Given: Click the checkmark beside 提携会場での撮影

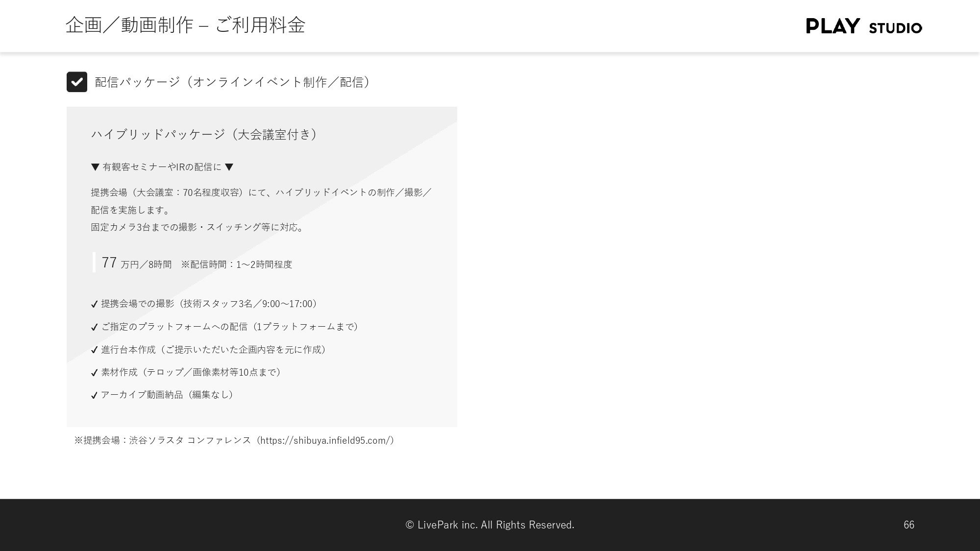Looking at the screenshot, I should click(x=95, y=305).
